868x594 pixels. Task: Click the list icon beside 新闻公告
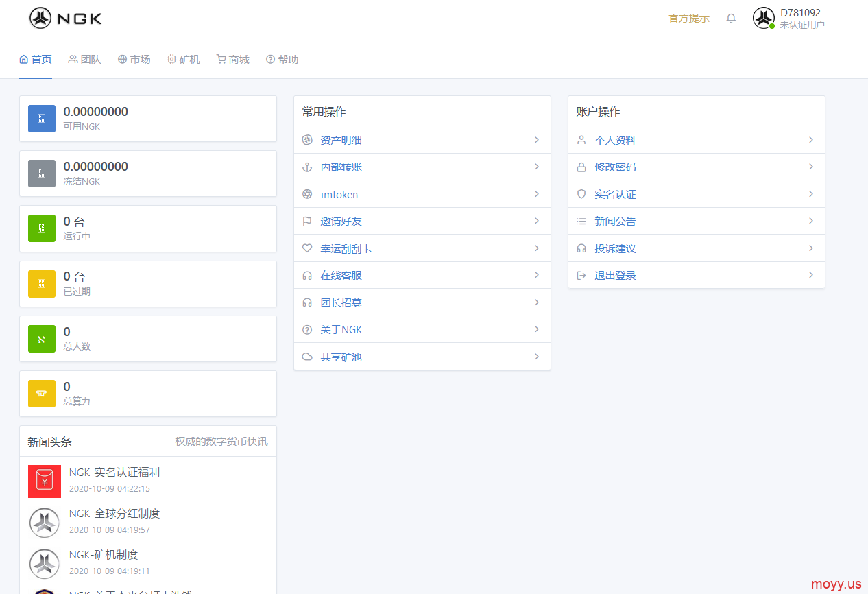click(581, 222)
